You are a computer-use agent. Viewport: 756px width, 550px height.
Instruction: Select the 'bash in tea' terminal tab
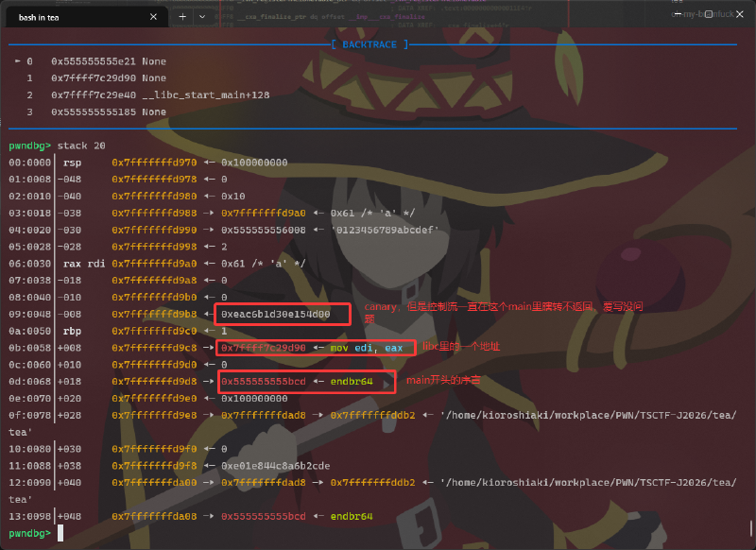pyautogui.click(x=87, y=17)
